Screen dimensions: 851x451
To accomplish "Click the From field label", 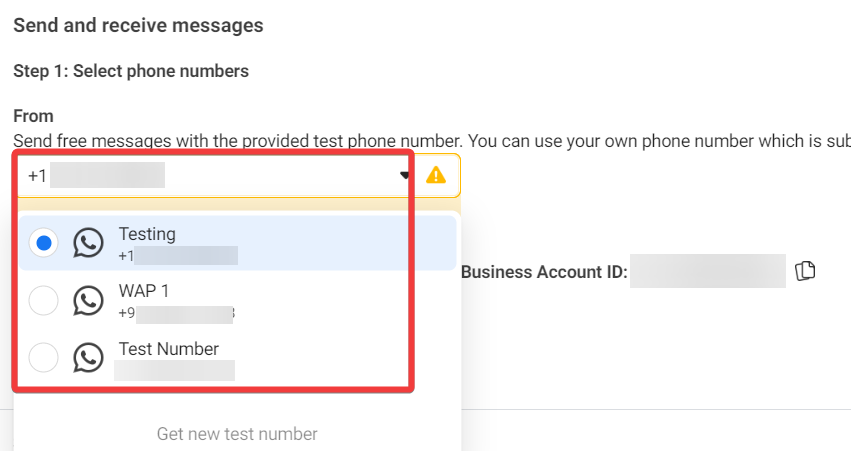I will click(x=33, y=116).
